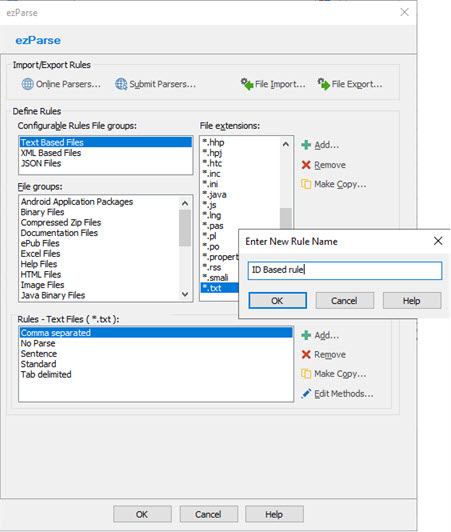Cancel the Enter New Rule Name dialog
The height and width of the screenshot is (532, 451).
[x=344, y=301]
